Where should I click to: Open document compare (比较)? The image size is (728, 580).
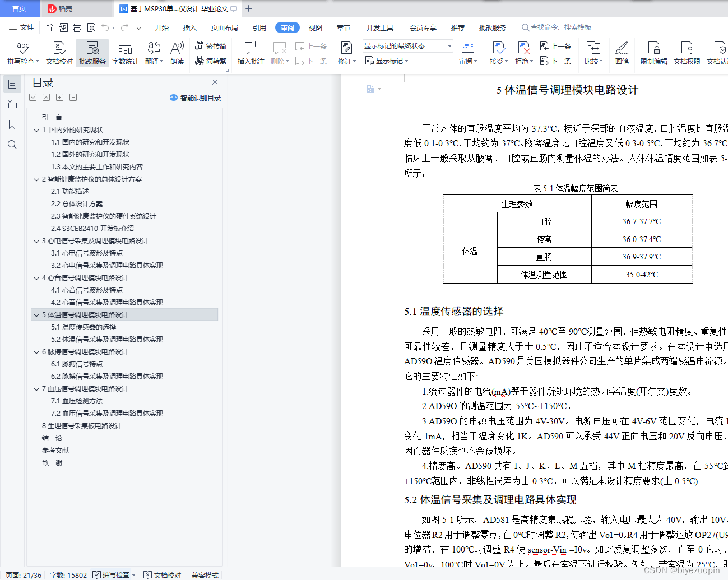click(x=593, y=53)
